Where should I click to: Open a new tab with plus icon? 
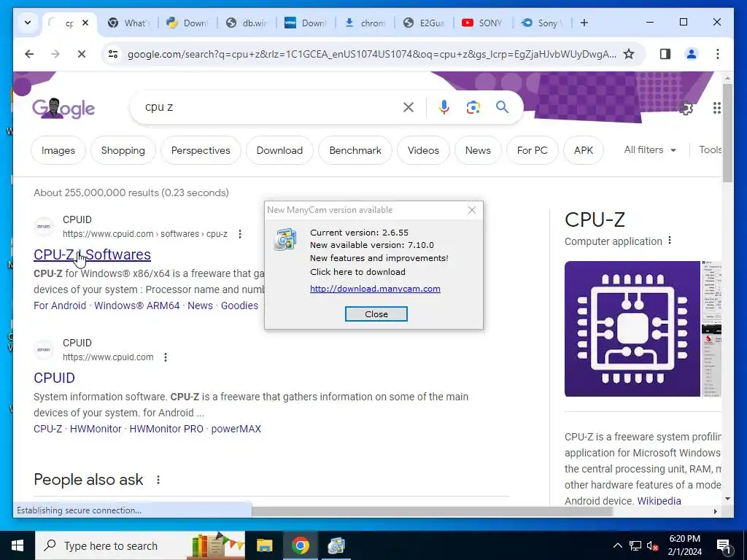pyautogui.click(x=584, y=23)
